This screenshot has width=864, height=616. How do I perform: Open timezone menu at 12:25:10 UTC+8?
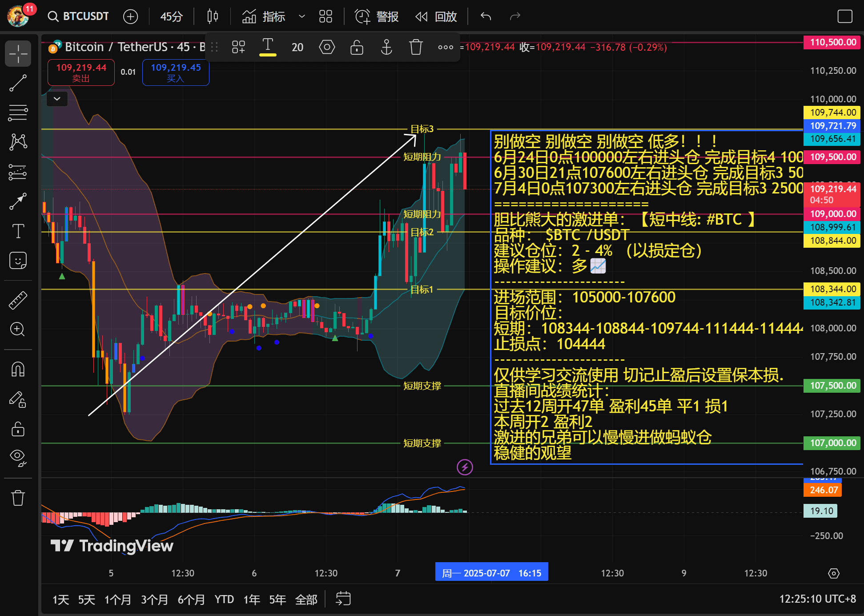point(817,599)
